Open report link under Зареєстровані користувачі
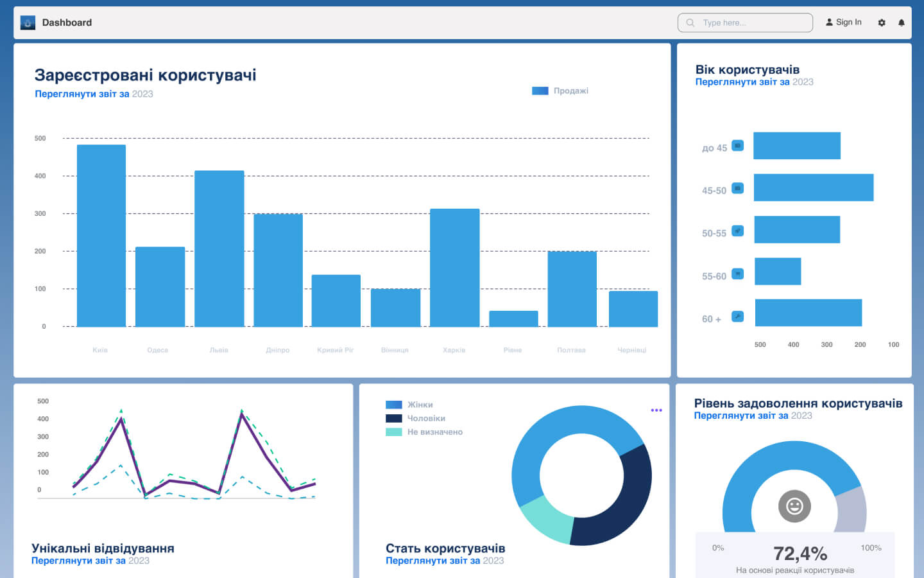 [x=94, y=94]
